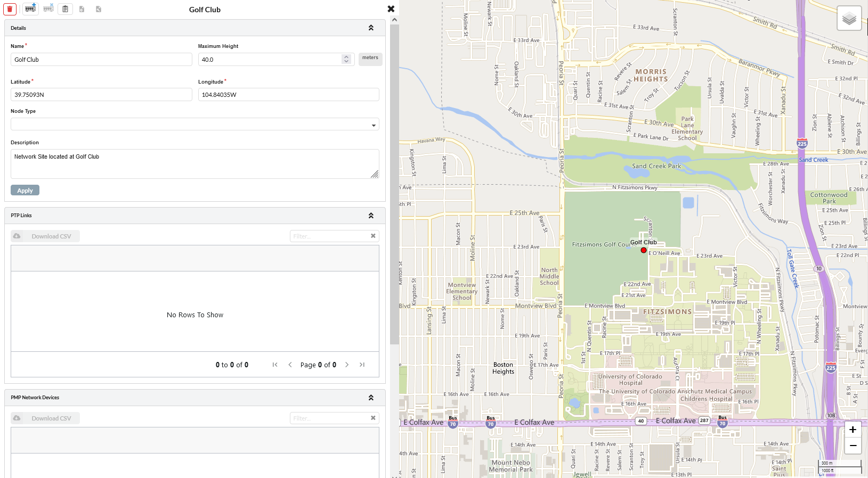Click the add network device icon
The image size is (868, 478).
coord(30,9)
